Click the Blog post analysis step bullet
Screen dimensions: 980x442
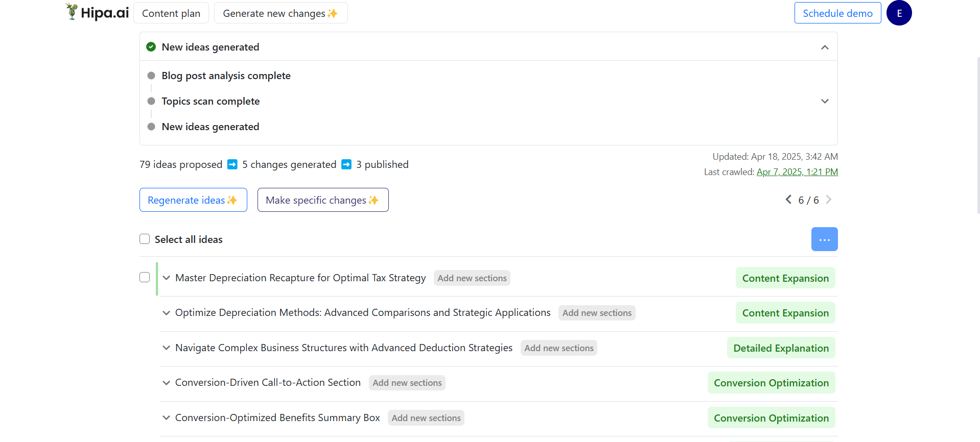(151, 76)
